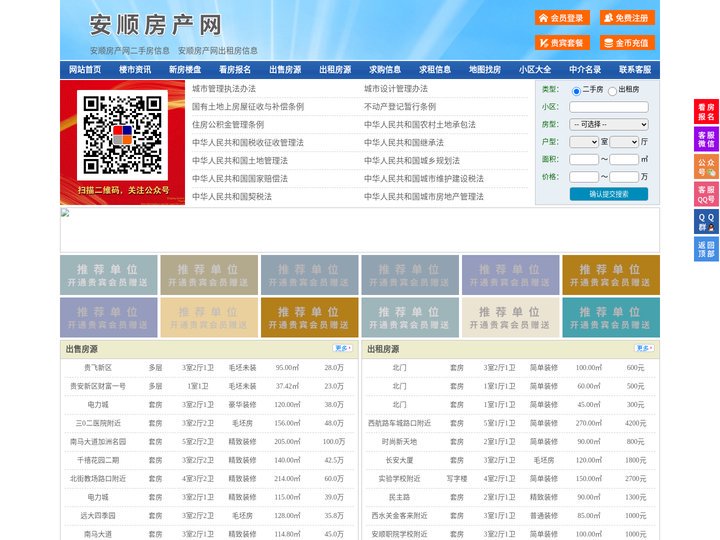Open 中介名录 navigation item
This screenshot has height=540, width=720.
(x=585, y=70)
